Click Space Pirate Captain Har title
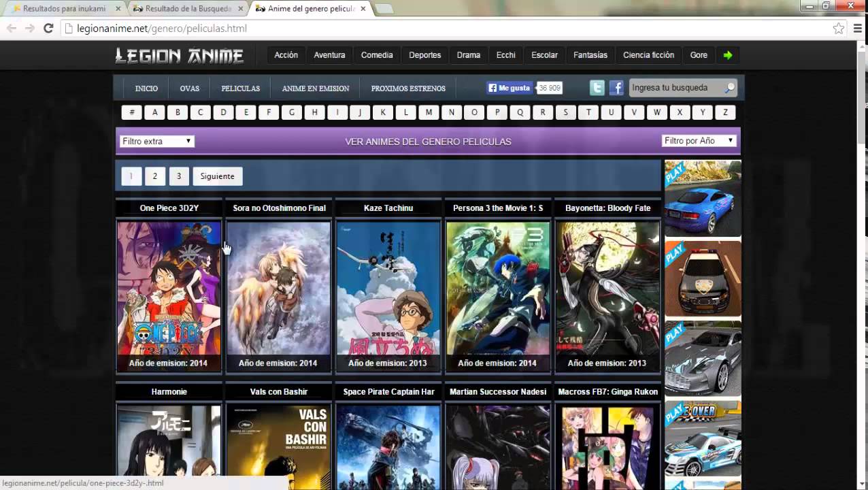Image resolution: width=868 pixels, height=490 pixels. (x=388, y=392)
